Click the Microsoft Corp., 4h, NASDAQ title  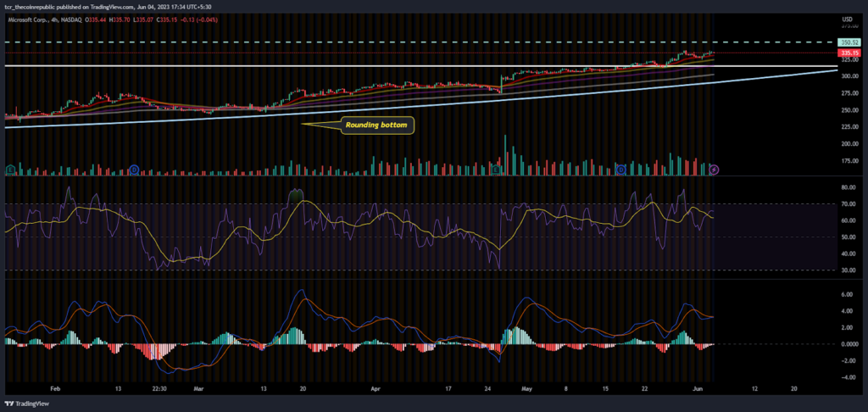(44, 20)
